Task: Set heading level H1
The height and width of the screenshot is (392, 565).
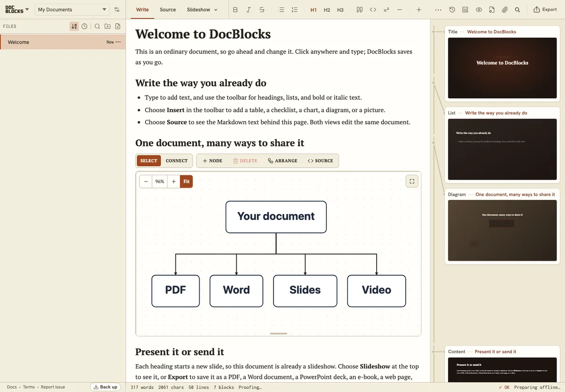Action: (314, 9)
